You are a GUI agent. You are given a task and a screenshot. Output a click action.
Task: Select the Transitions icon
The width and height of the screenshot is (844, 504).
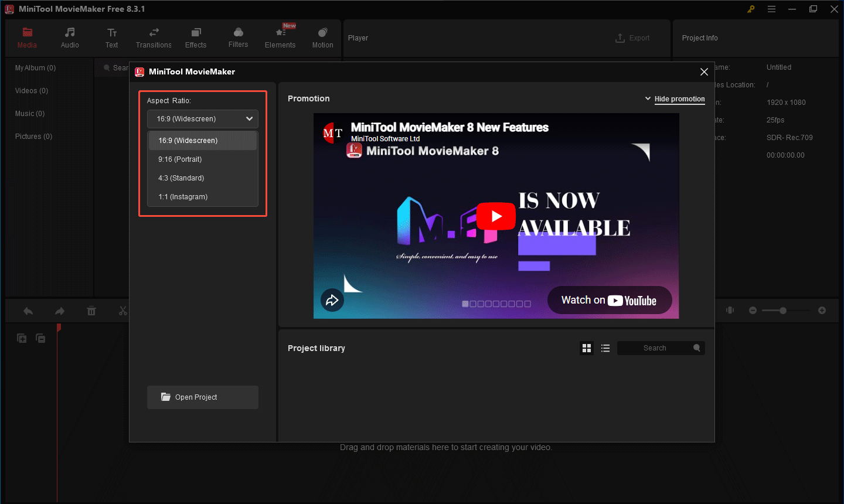[x=154, y=38]
